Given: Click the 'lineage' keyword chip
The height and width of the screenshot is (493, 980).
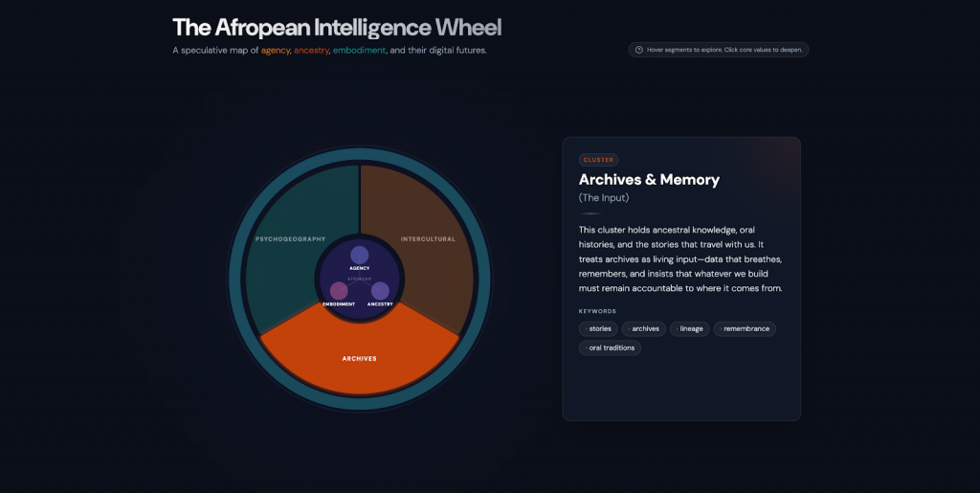Looking at the screenshot, I should tap(690, 328).
